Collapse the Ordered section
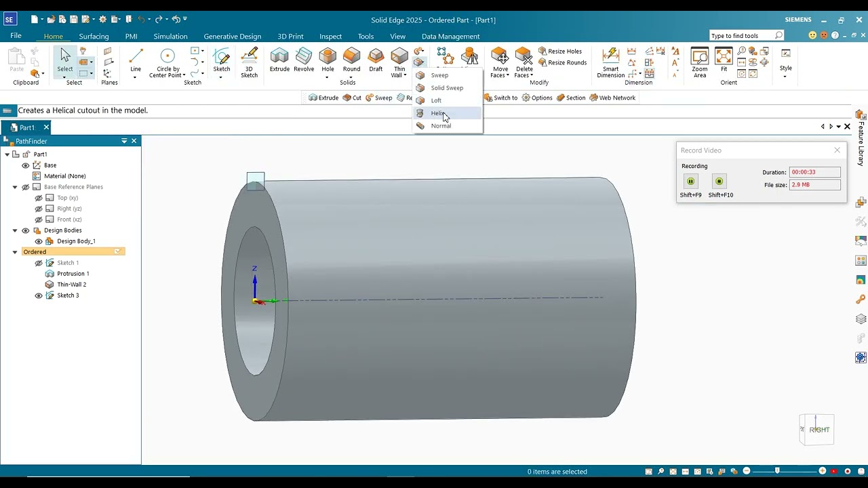Screen dimensions: 868x488 (15, 252)
